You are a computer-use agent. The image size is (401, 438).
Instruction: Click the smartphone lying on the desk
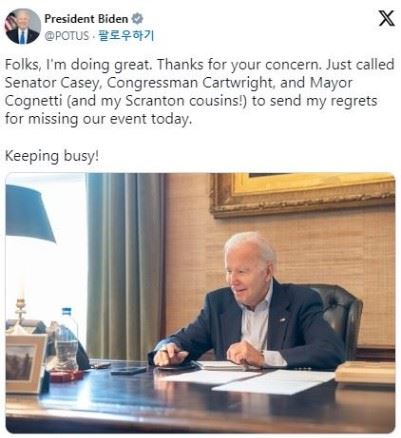[x=128, y=370]
